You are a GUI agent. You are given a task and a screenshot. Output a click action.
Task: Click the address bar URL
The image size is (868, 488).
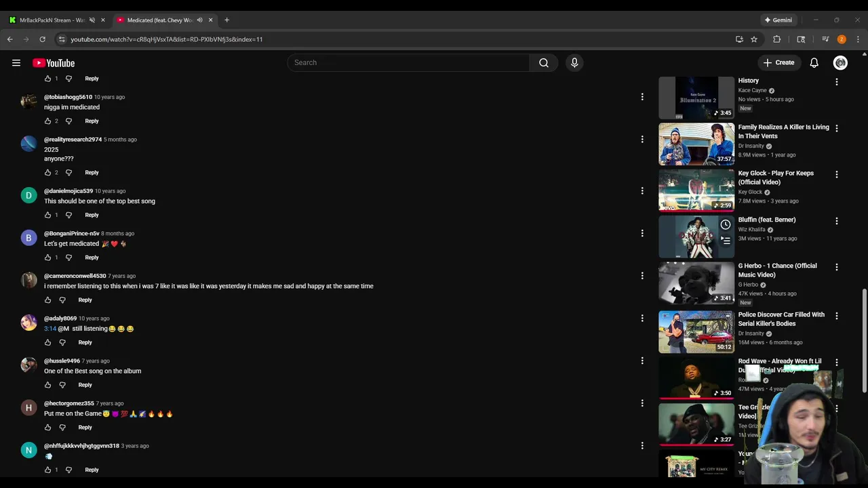(x=167, y=39)
